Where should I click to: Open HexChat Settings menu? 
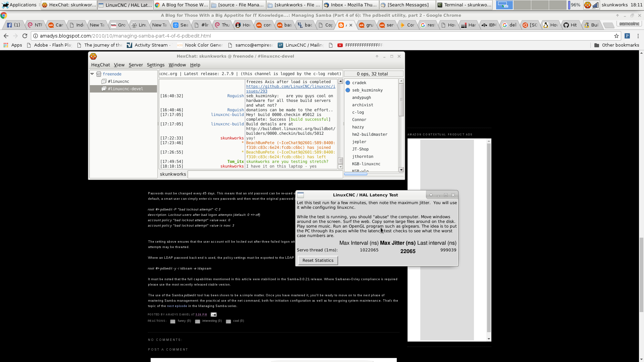156,65
